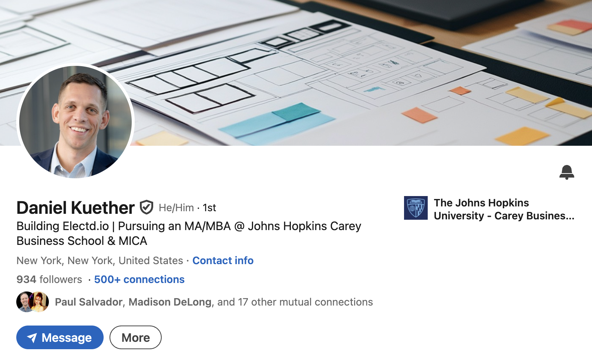592x364 pixels.
Task: Click the mutual connections avatars
Action: tap(33, 302)
